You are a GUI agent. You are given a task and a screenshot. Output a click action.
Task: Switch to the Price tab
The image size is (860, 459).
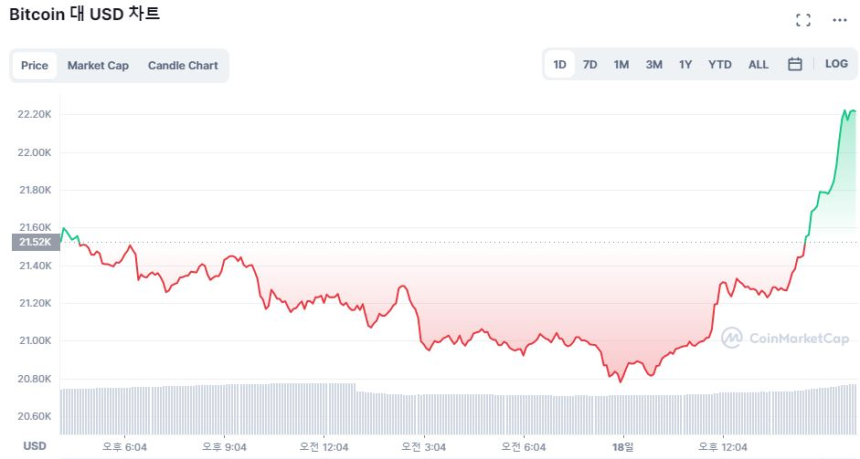pos(34,66)
